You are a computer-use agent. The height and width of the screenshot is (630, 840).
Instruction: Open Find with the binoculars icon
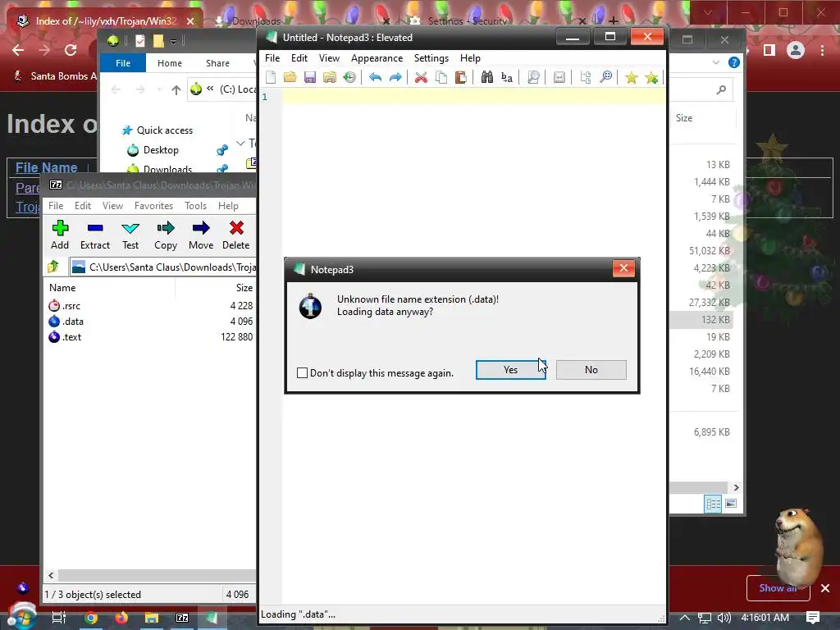pos(486,77)
